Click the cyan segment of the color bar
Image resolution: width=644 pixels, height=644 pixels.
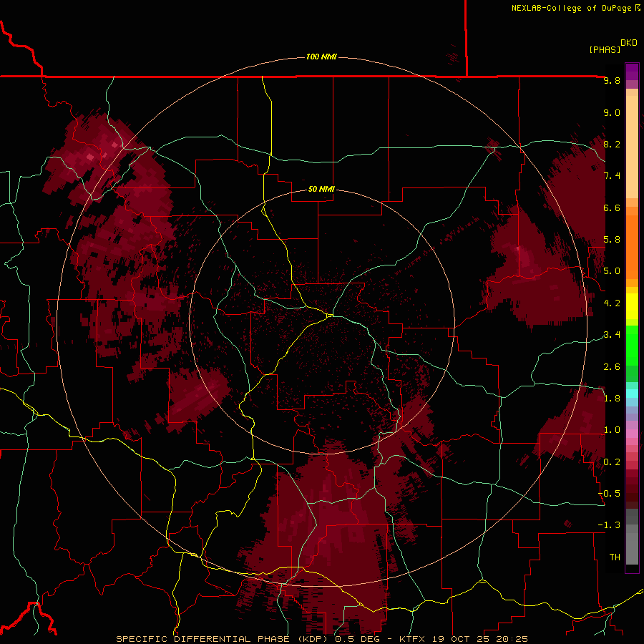[632, 394]
